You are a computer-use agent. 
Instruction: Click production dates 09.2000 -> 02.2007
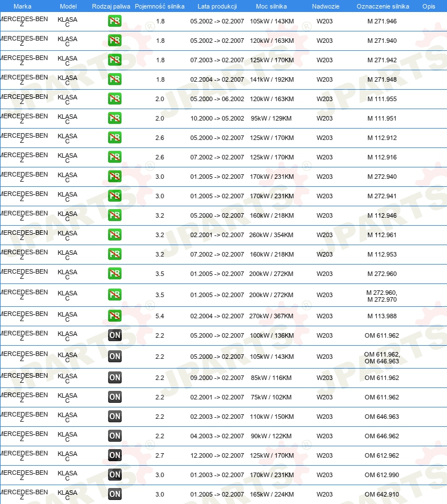[217, 377]
